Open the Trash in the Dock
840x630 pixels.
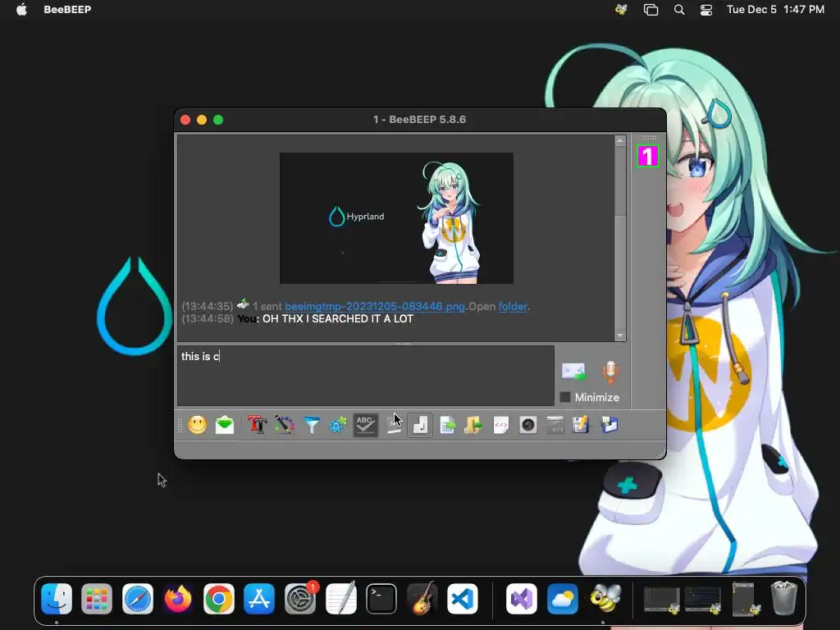(x=783, y=598)
